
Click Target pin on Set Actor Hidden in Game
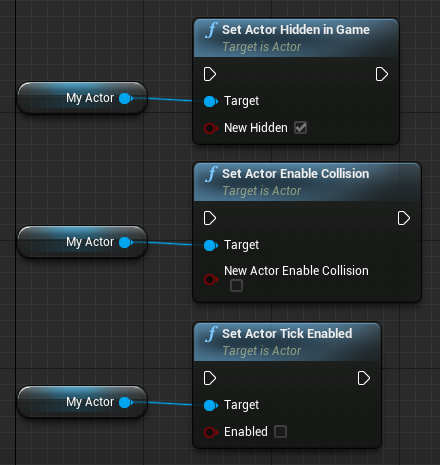click(x=211, y=101)
